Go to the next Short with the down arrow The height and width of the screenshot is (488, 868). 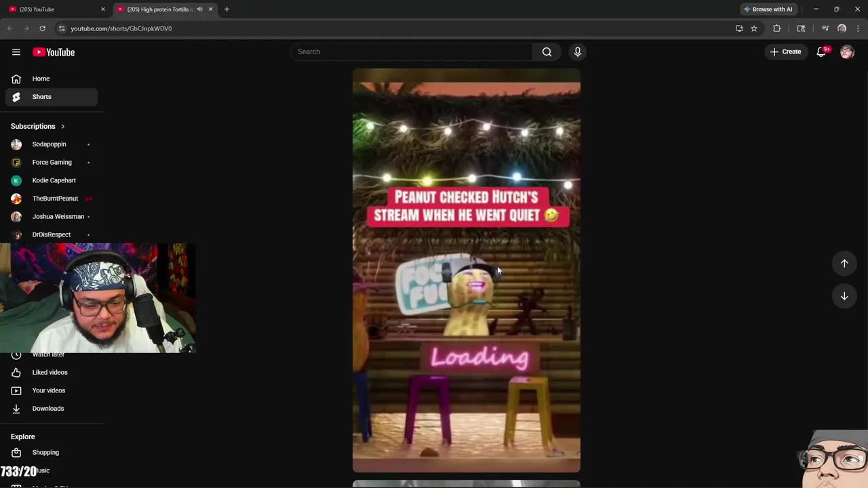click(844, 296)
